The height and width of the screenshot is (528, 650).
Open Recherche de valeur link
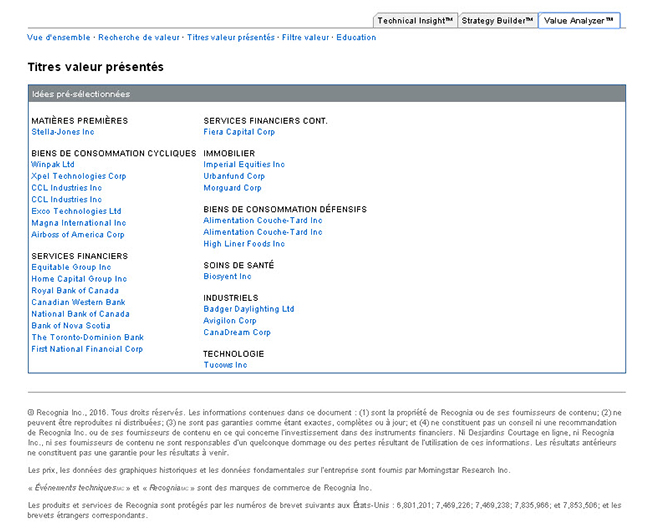click(x=139, y=38)
